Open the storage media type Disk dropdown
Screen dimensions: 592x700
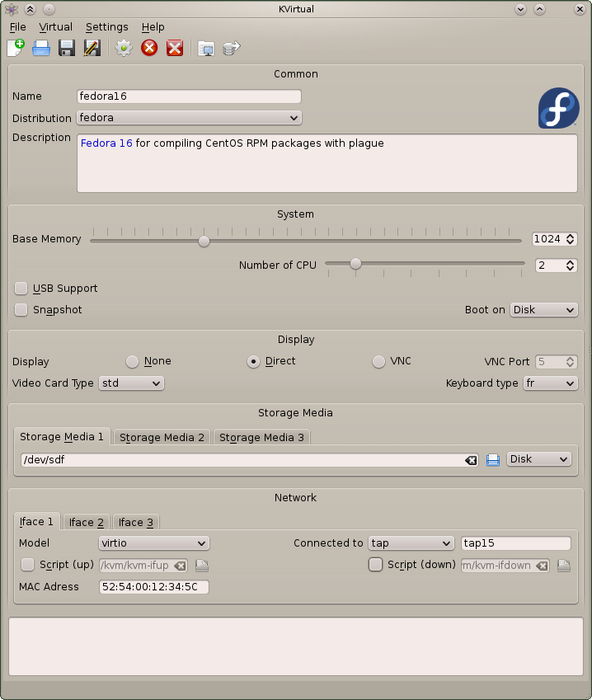pos(539,459)
